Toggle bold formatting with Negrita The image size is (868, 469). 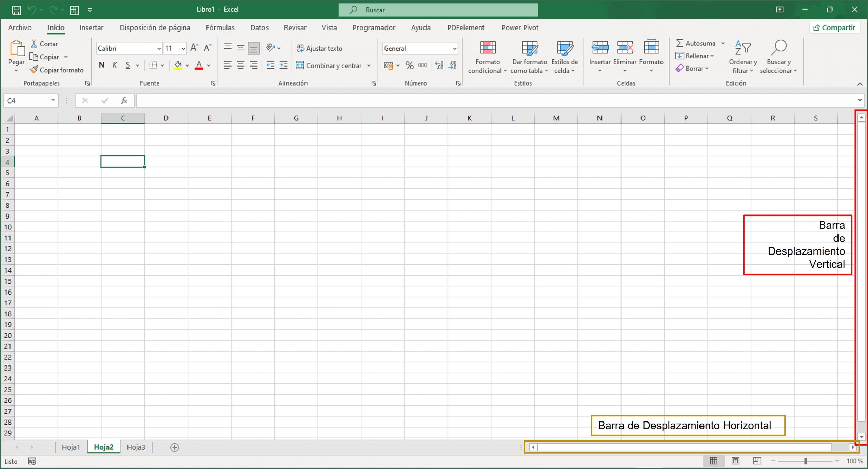[x=101, y=65]
